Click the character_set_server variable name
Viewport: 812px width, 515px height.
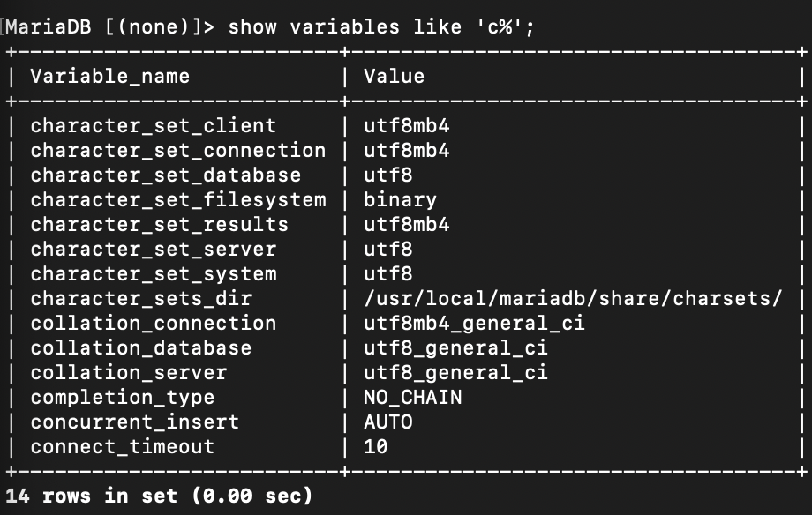tap(153, 250)
